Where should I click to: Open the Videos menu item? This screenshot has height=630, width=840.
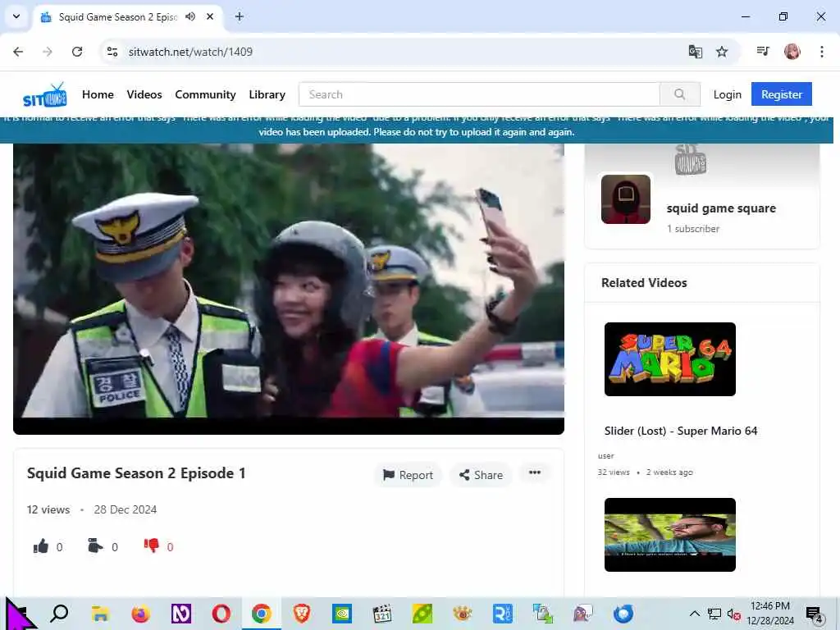(x=144, y=95)
